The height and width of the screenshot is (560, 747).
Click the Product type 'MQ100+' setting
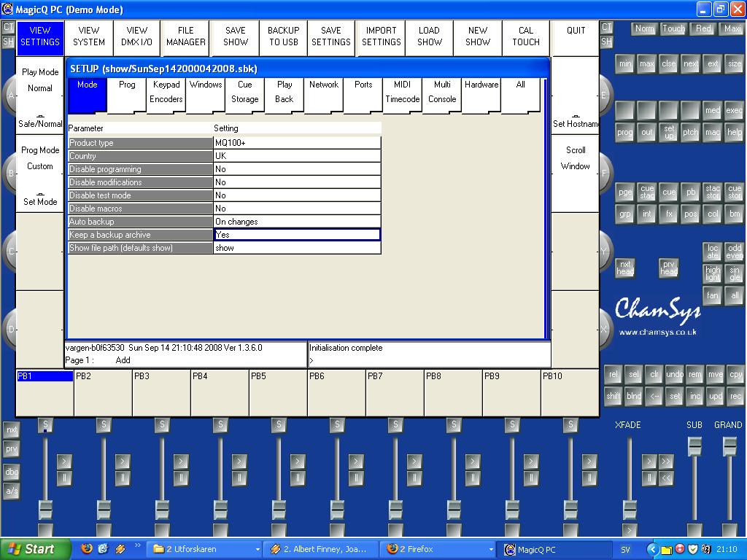298,143
